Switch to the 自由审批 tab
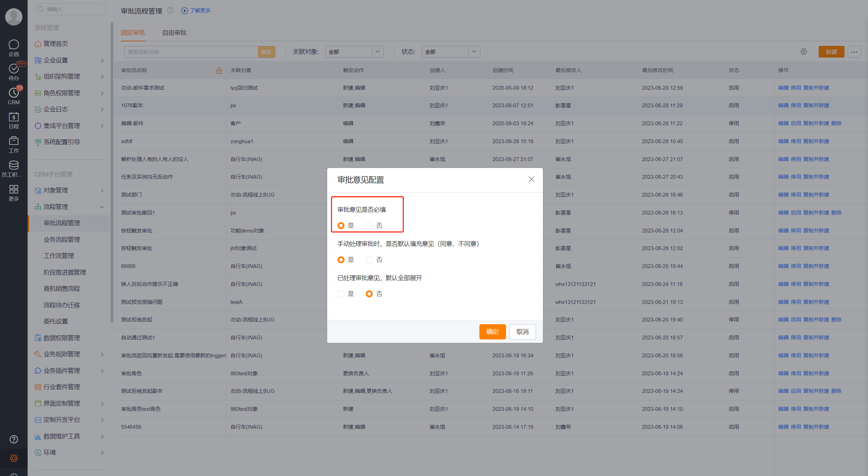 coord(174,33)
